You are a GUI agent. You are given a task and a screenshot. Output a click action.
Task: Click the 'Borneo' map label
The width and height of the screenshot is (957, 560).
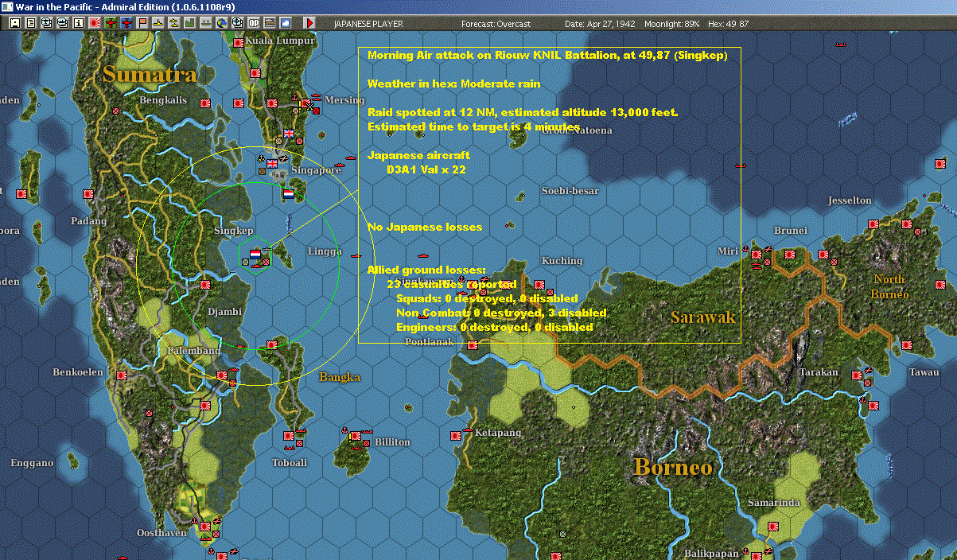673,467
